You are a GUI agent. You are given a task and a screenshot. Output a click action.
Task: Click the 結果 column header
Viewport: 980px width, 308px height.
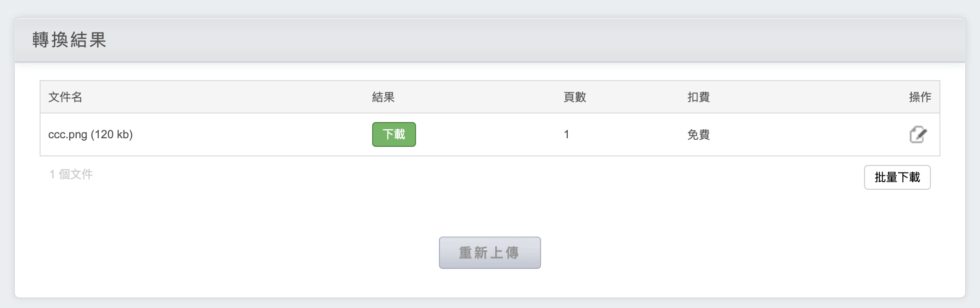click(383, 97)
